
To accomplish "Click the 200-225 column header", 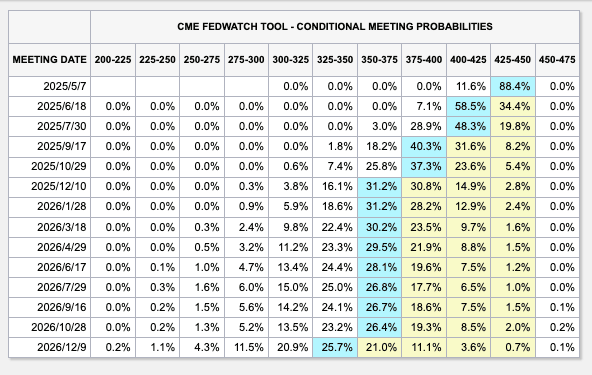I will coord(113,60).
